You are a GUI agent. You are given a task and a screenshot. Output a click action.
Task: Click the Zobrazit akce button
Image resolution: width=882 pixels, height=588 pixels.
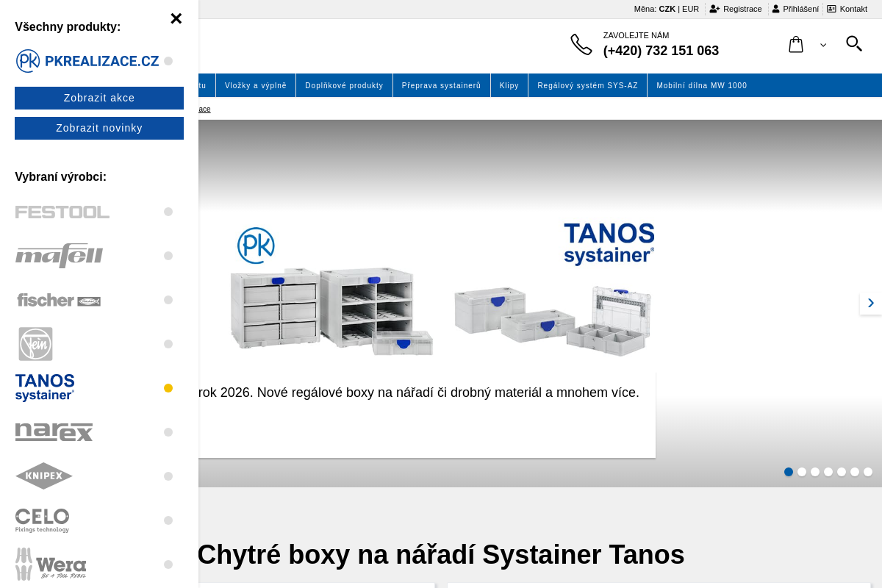point(99,98)
